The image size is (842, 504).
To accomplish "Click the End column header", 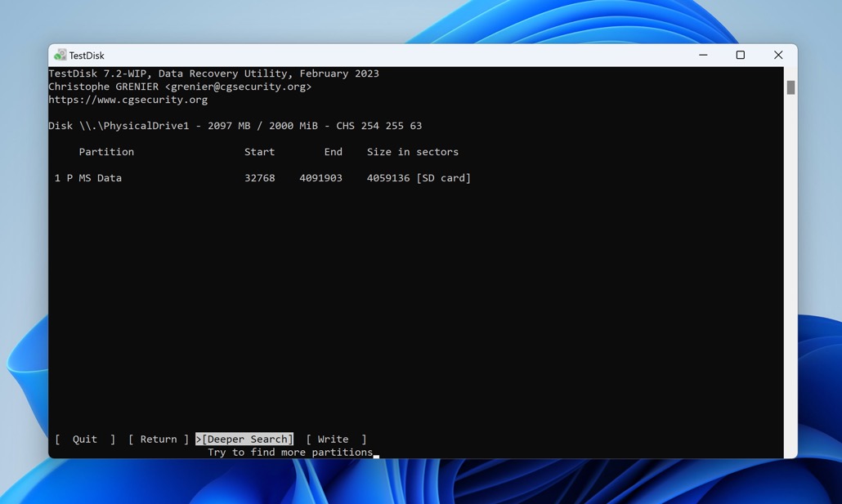I will [333, 152].
